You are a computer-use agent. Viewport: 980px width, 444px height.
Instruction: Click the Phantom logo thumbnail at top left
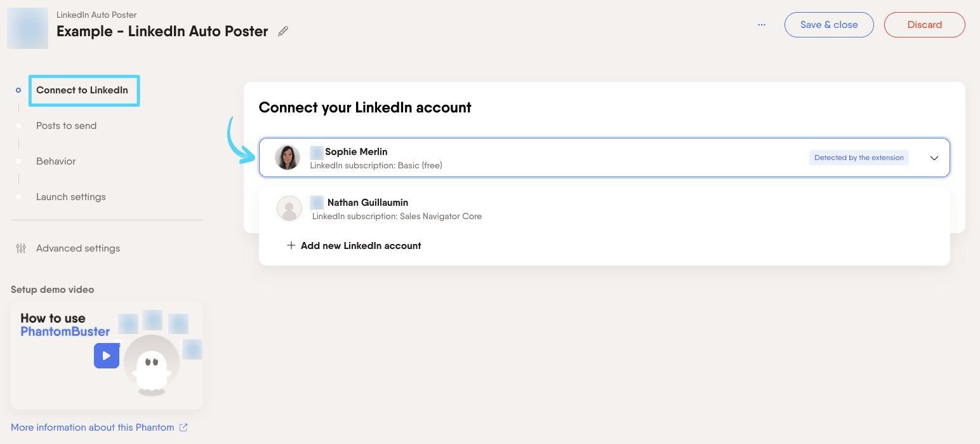click(27, 28)
